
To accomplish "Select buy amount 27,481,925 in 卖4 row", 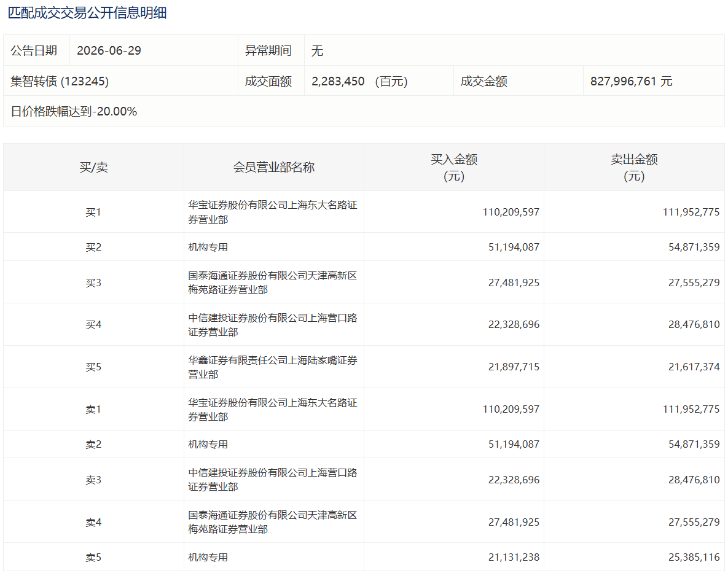I will [514, 522].
